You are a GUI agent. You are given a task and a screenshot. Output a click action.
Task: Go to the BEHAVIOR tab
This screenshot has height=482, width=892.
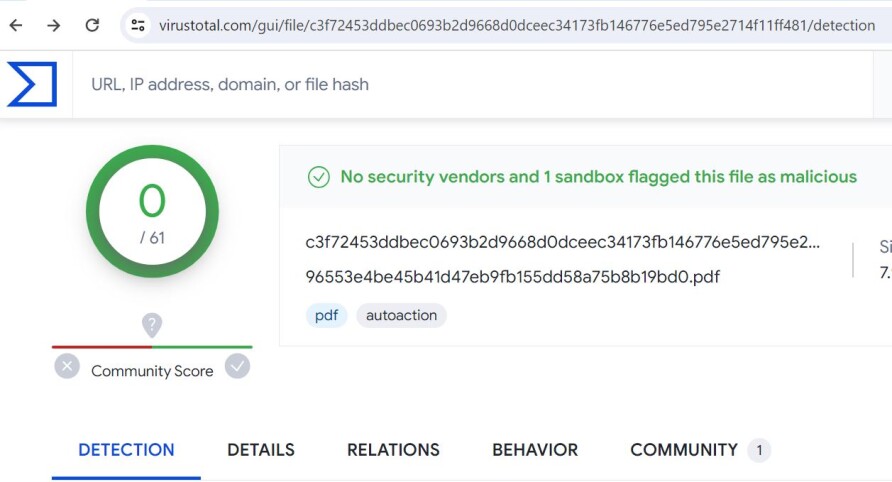click(535, 450)
